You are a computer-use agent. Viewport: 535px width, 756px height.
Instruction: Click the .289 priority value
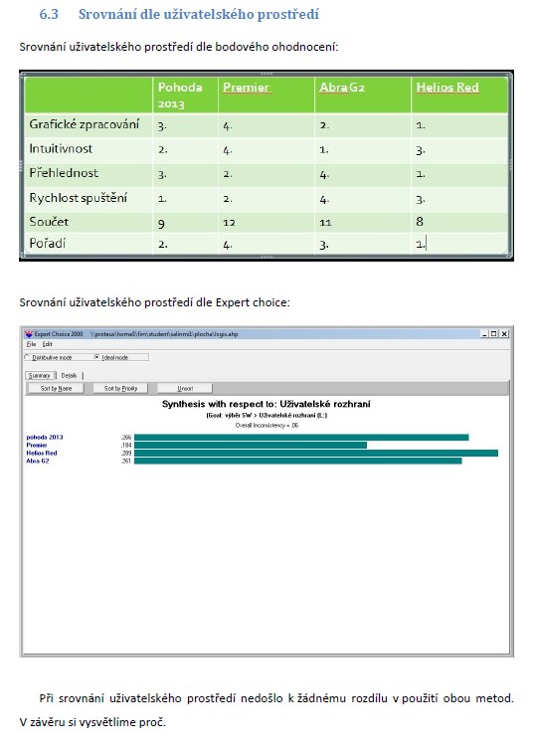tap(126, 454)
